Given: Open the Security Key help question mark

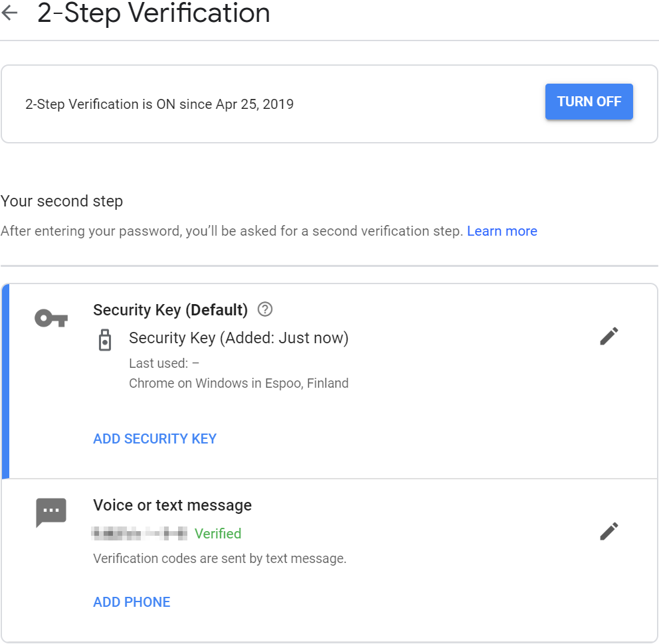Looking at the screenshot, I should tap(265, 309).
